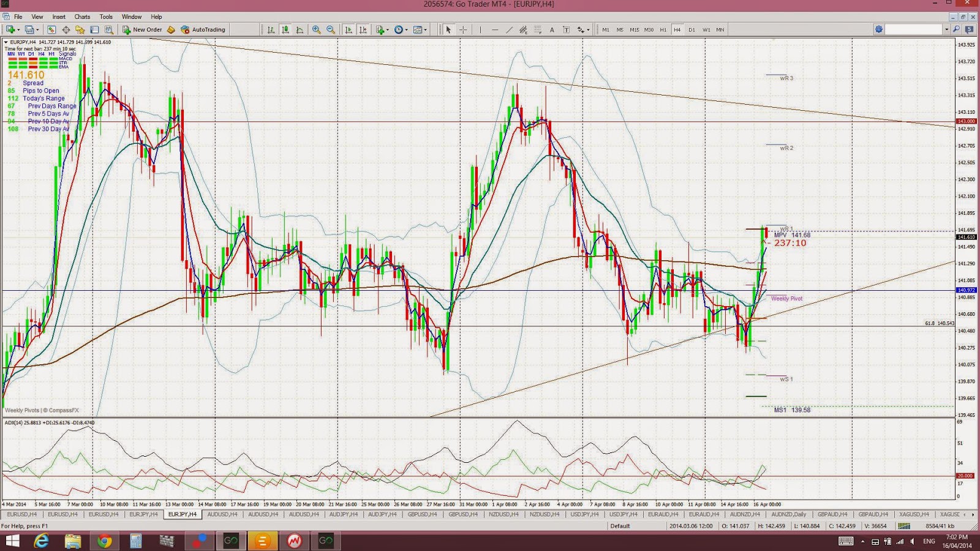Expand the Periods dropdown arrow

[406, 29]
